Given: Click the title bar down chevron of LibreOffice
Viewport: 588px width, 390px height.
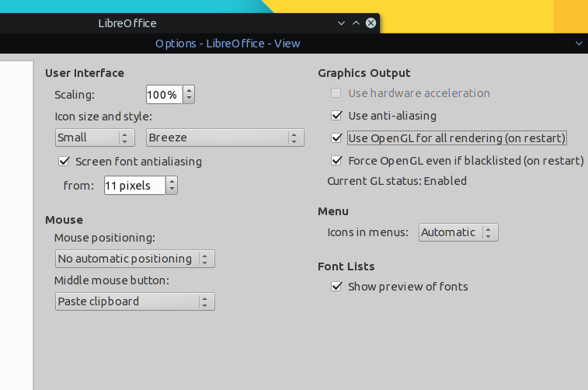Looking at the screenshot, I should coord(341,23).
